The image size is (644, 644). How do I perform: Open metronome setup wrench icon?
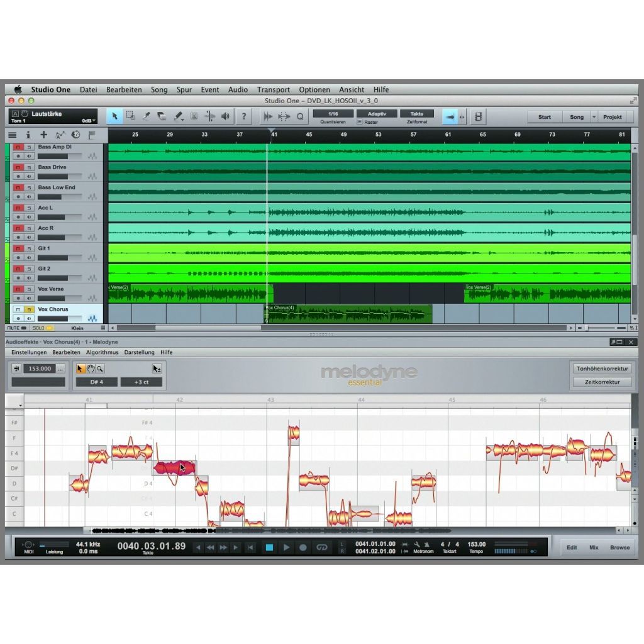tap(416, 545)
